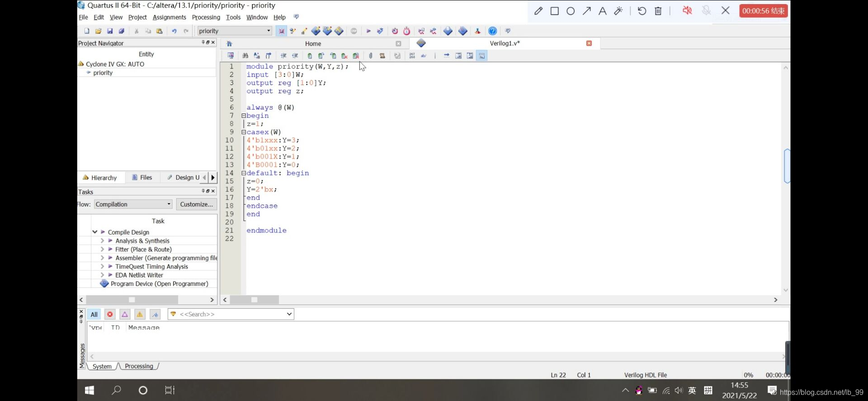Screen dimensions: 868x401
Task: Click the editor horizontal scrollbar thumb
Action: (254, 300)
